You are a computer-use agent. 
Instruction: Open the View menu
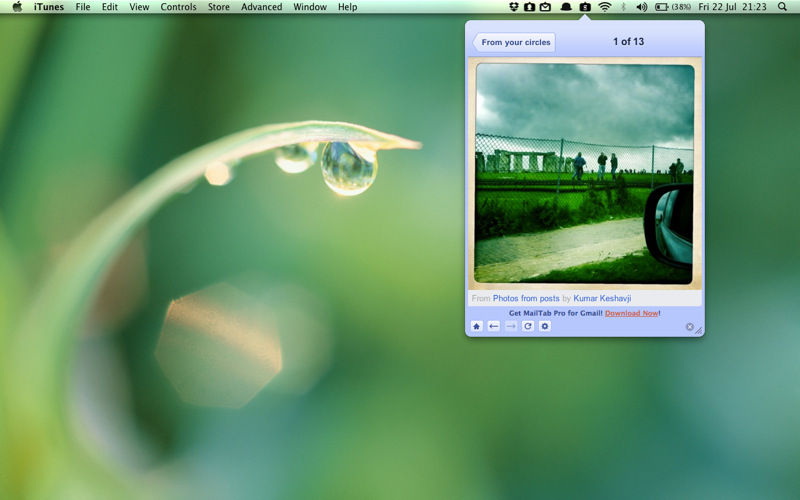139,7
